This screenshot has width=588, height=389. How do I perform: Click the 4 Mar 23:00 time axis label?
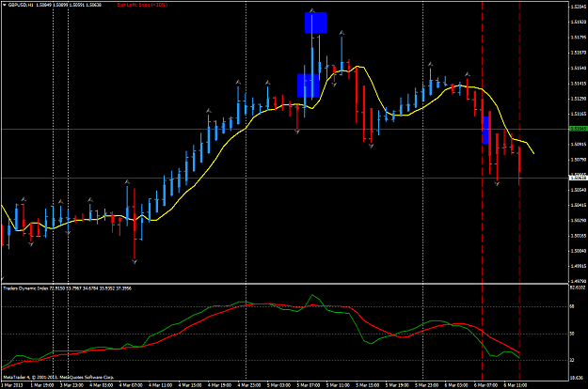pos(249,385)
